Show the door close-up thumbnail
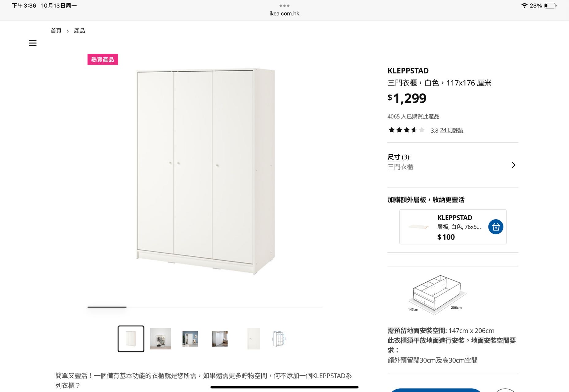Image resolution: width=569 pixels, height=392 pixels. pyautogui.click(x=253, y=339)
